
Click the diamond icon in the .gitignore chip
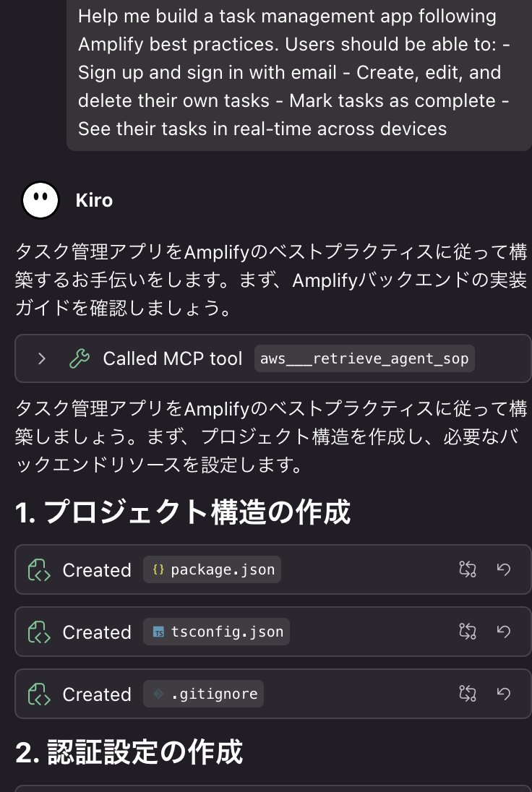click(158, 694)
